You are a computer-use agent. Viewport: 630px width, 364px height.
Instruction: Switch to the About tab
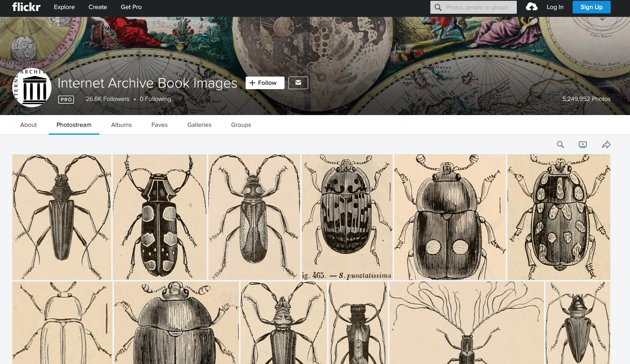point(28,125)
